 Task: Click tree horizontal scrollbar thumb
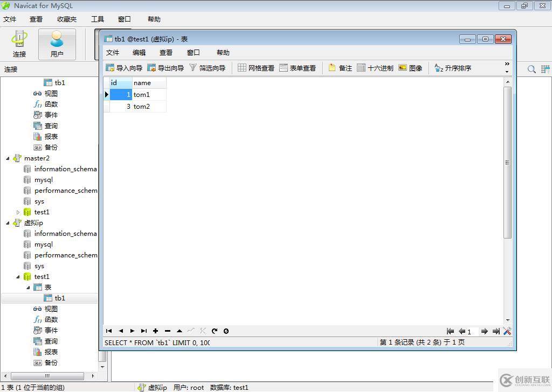click(47, 376)
